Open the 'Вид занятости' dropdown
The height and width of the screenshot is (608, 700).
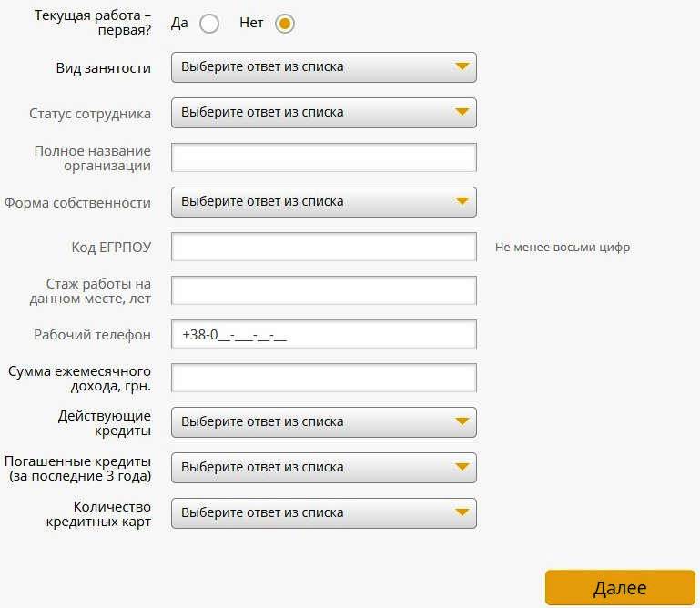point(323,67)
